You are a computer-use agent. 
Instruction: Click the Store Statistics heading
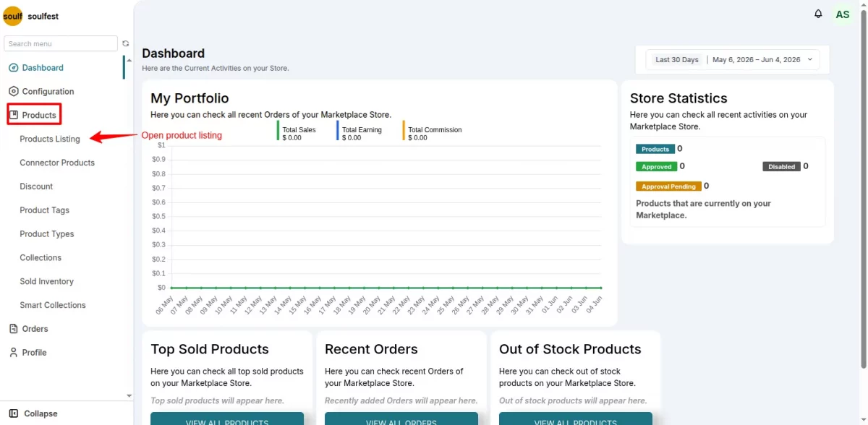click(x=678, y=98)
